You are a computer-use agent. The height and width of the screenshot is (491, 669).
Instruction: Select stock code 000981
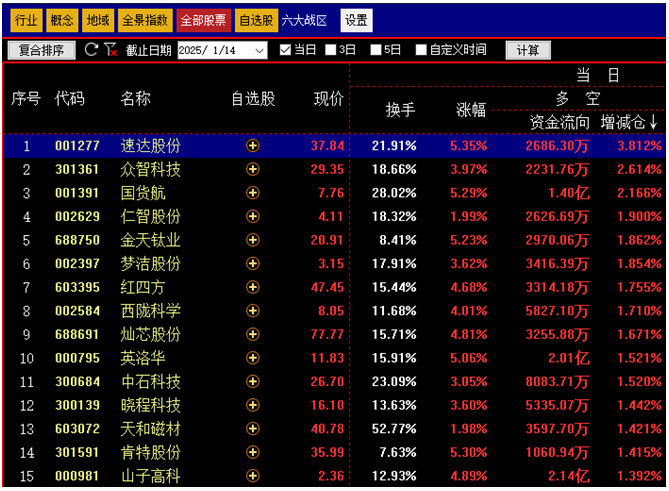point(77,476)
